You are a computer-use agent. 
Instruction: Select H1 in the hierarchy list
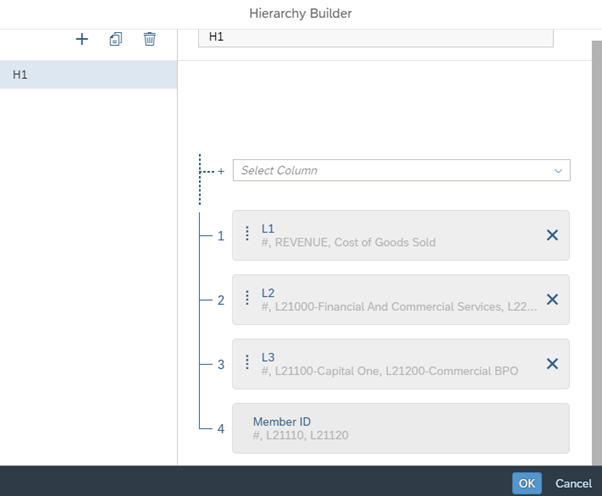click(x=88, y=74)
